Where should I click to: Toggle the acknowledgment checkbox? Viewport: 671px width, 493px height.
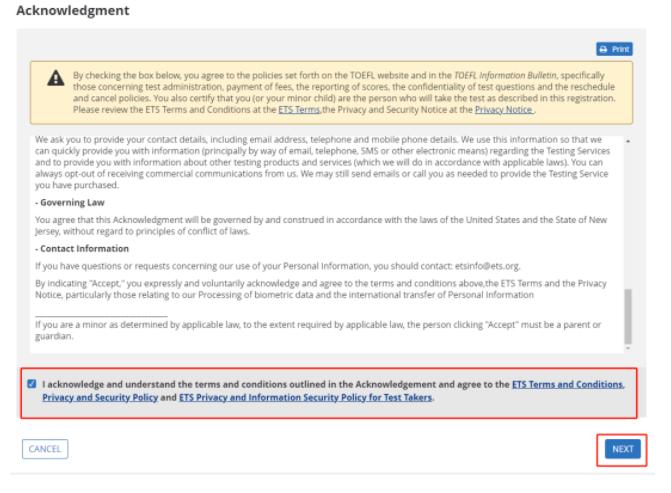click(32, 383)
